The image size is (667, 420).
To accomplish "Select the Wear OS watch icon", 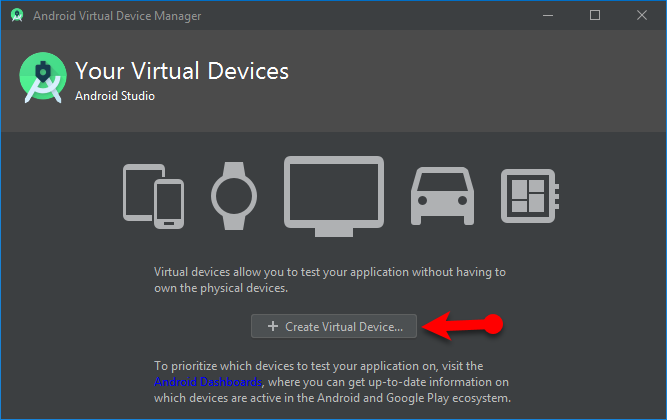I will [x=235, y=192].
